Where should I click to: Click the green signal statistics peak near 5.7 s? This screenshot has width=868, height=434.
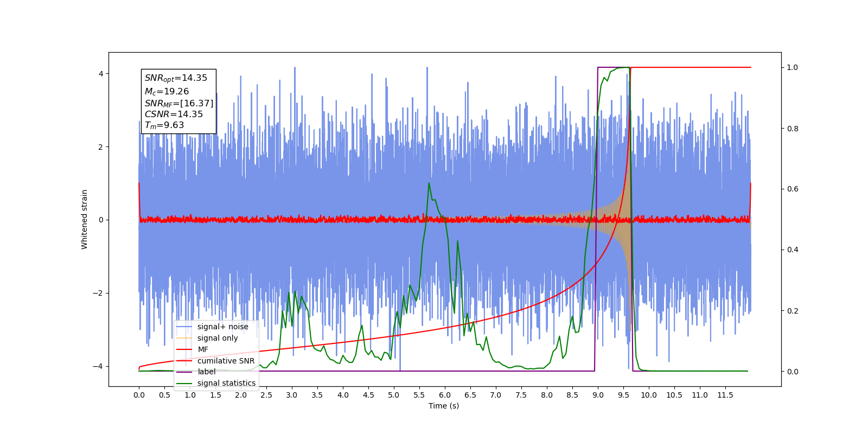click(429, 183)
